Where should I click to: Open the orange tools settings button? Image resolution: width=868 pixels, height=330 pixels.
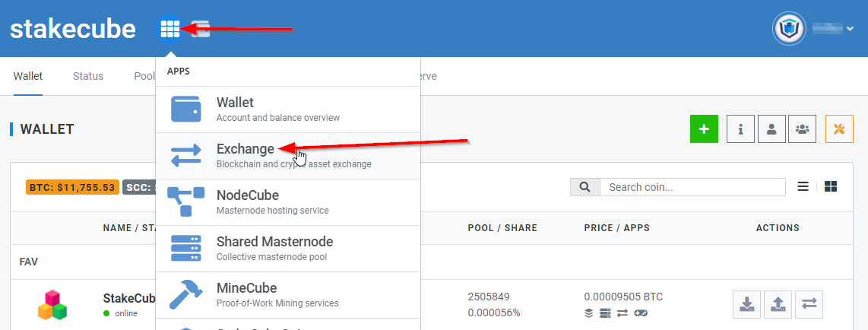click(x=839, y=129)
